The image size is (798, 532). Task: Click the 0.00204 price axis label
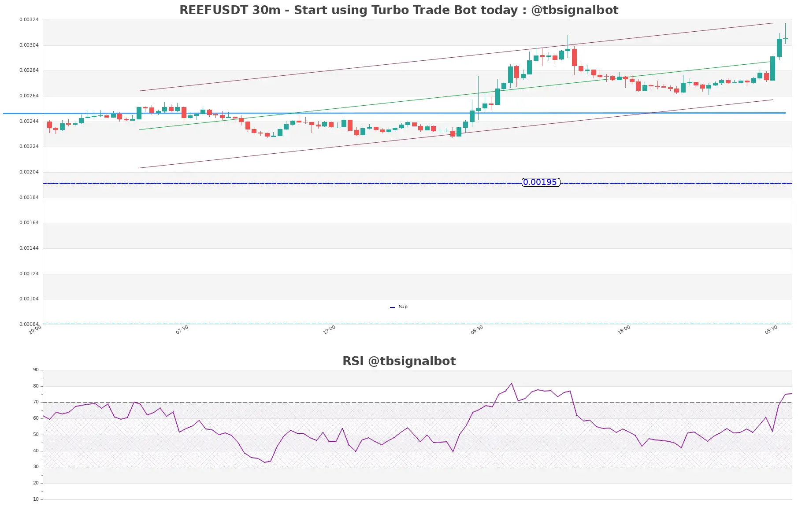tap(29, 172)
